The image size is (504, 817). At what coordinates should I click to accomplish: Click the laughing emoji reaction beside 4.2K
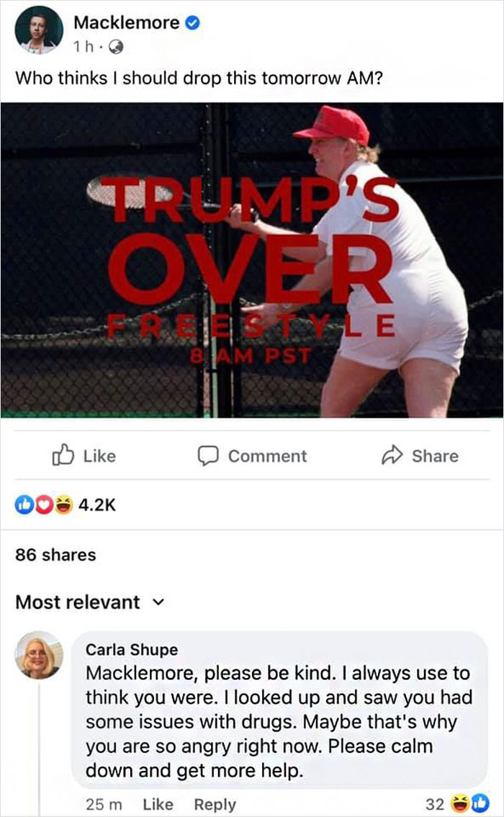pos(63,504)
